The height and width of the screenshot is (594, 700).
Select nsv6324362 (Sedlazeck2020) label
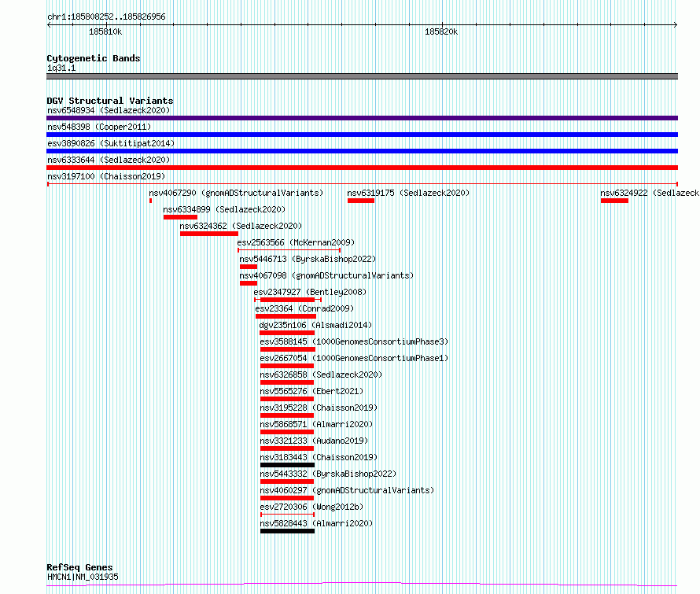pyautogui.click(x=241, y=226)
